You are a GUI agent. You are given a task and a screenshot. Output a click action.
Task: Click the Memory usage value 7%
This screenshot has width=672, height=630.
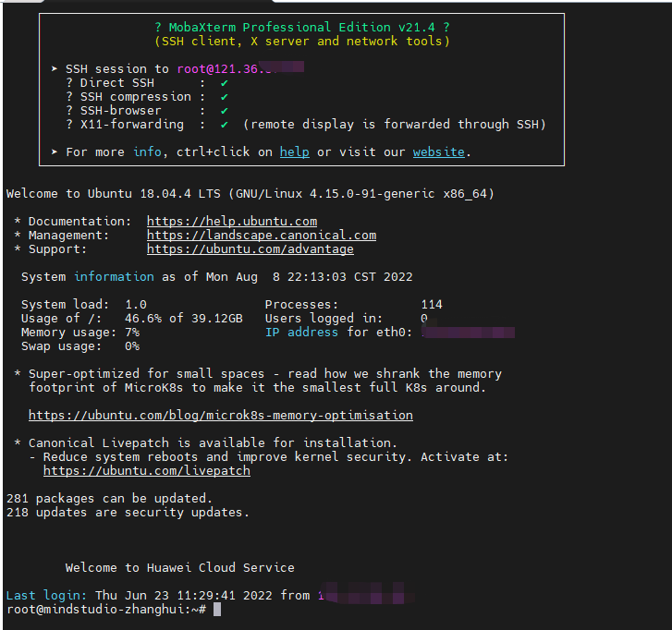coord(132,333)
